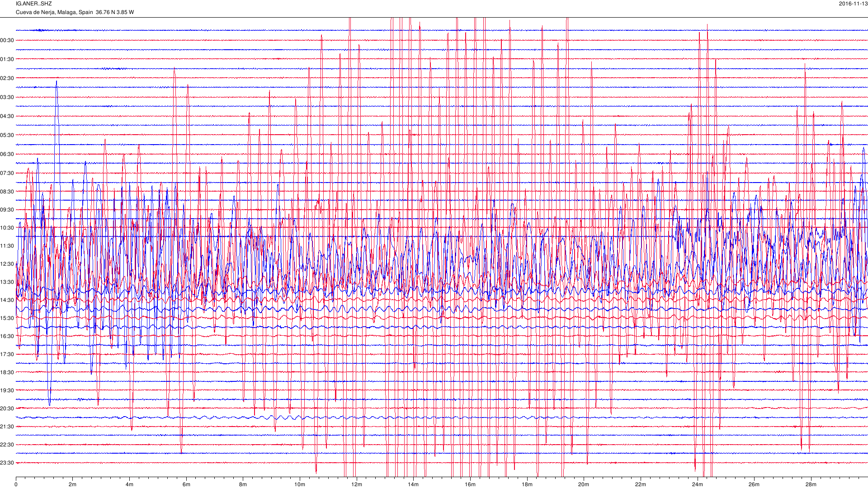Select the 09:30 time label
868x488 pixels.
(x=7, y=210)
